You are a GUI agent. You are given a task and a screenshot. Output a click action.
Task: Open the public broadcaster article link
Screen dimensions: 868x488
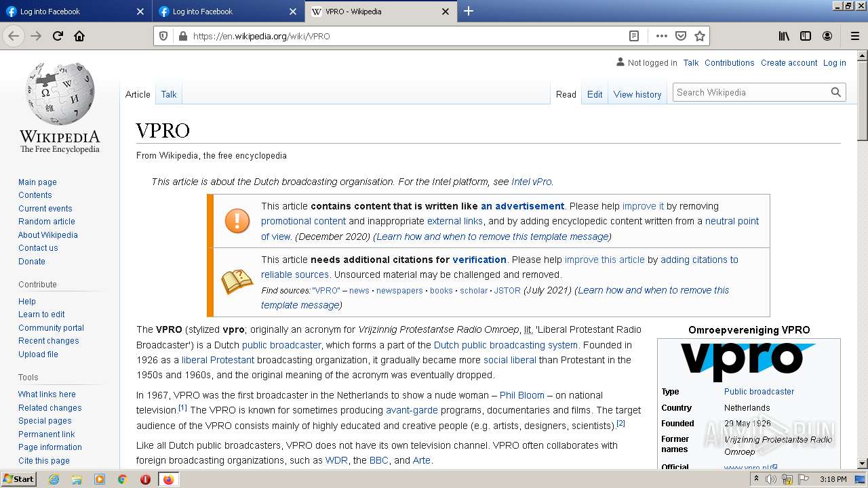281,345
